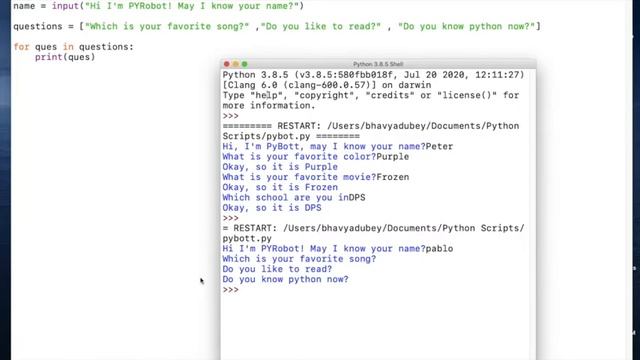The image size is (640, 360).
Task: Click the 'Scripts/pybot.py' line
Action: [291, 136]
